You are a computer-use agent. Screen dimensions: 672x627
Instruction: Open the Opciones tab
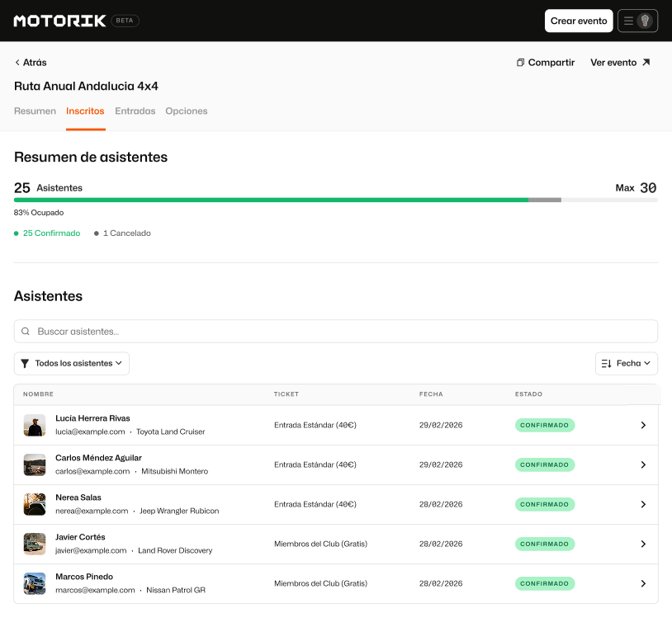[187, 111]
